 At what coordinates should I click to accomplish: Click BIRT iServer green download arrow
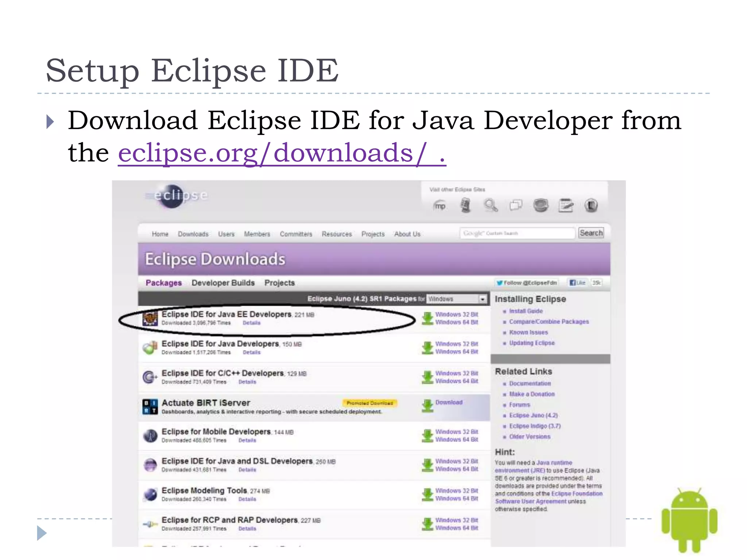pos(427,406)
